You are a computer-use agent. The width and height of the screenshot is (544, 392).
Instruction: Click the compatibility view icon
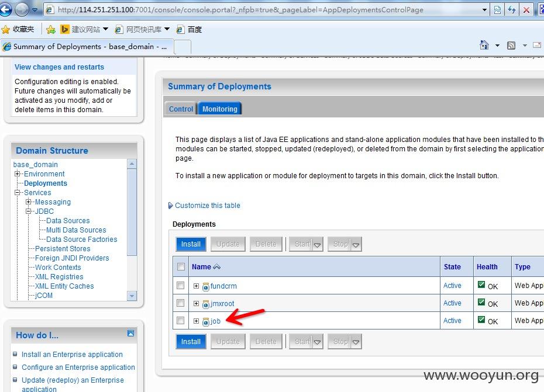click(x=497, y=10)
